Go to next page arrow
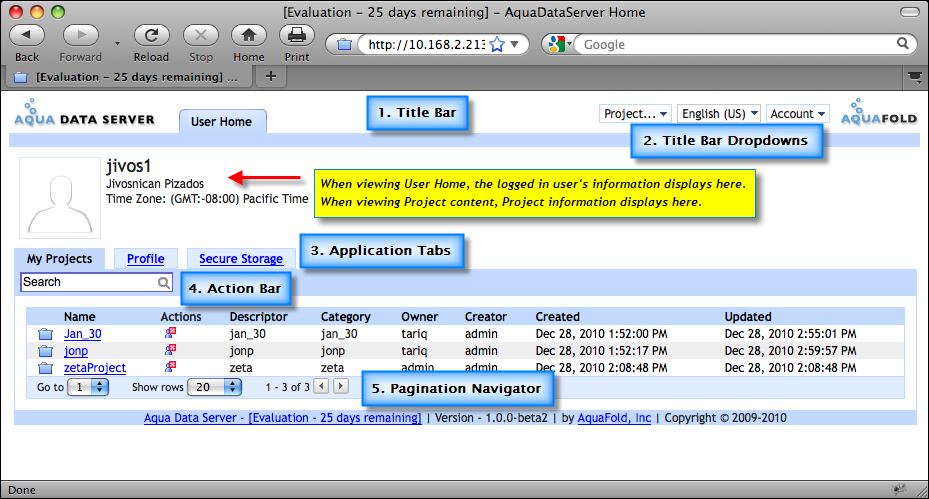Viewport: 929px width, 499px height. pyautogui.click(x=341, y=386)
